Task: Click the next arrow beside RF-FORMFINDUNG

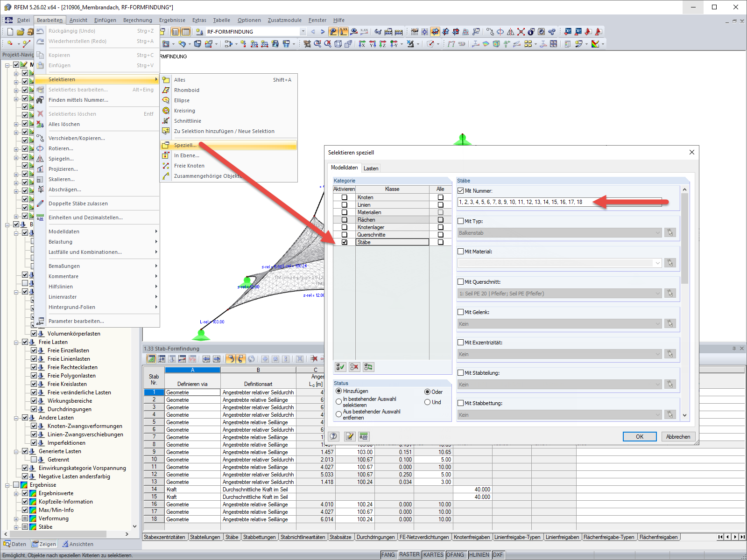Action: pos(323,32)
